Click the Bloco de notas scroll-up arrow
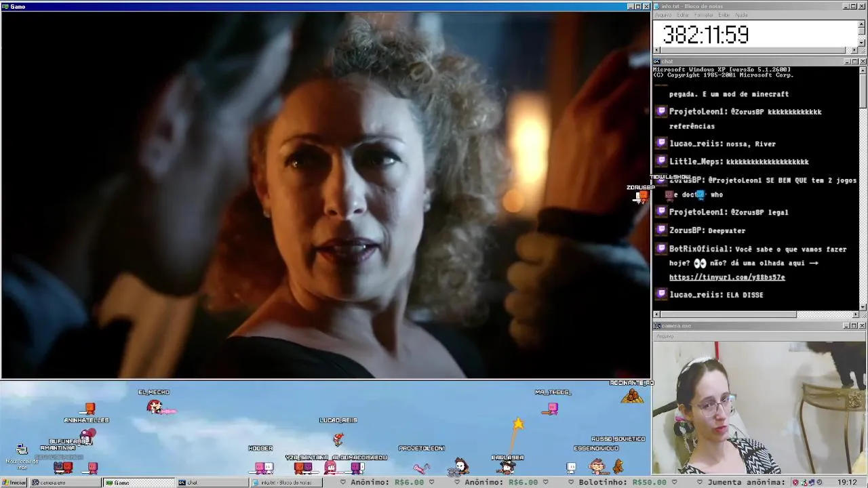This screenshot has height=488, width=868. 862,24
